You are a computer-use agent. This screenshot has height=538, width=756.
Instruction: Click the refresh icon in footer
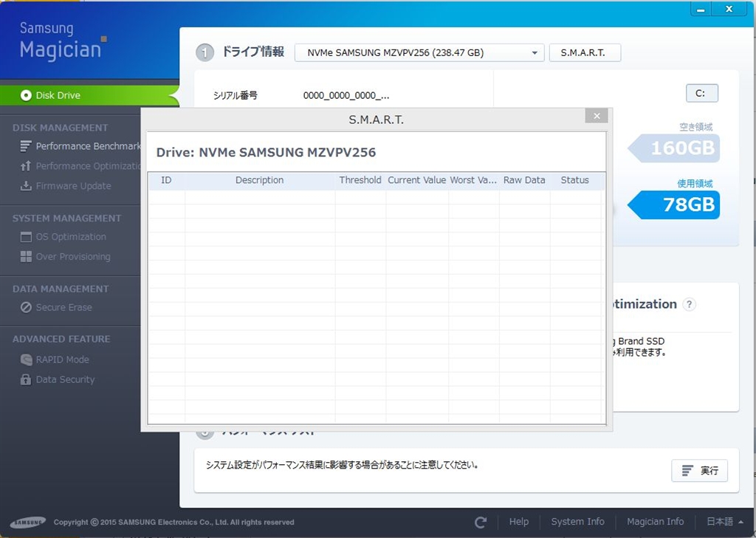(x=481, y=522)
